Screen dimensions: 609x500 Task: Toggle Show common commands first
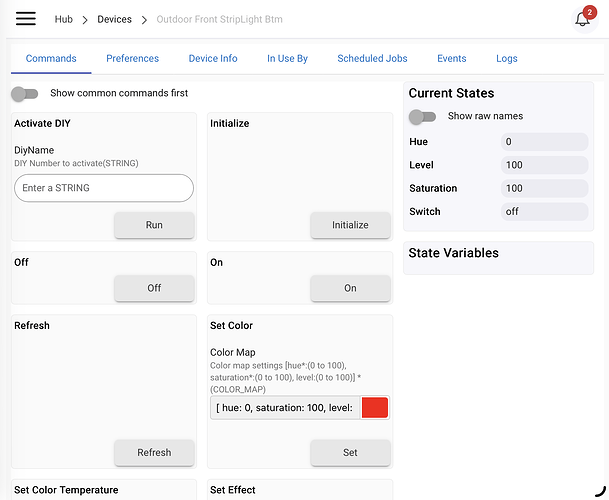tap(25, 93)
